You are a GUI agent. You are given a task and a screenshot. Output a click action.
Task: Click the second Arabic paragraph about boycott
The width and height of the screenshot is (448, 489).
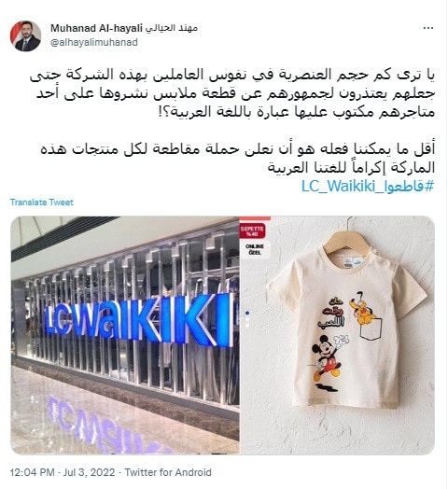coord(238,159)
